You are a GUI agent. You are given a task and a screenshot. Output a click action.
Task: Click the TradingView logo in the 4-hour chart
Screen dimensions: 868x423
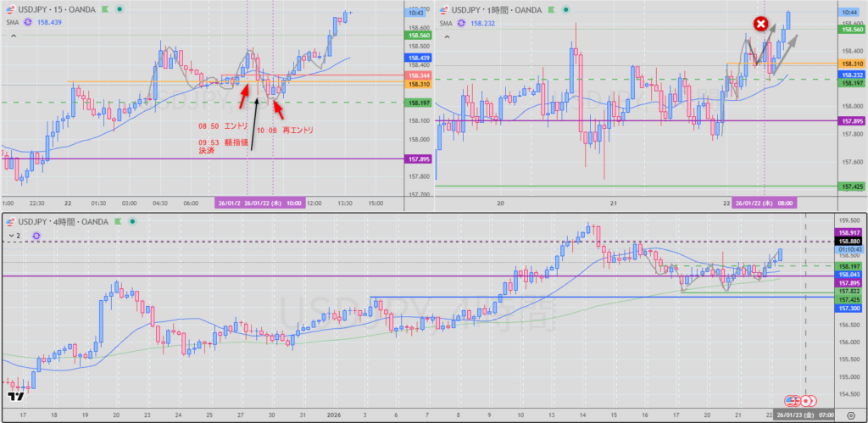[x=15, y=396]
